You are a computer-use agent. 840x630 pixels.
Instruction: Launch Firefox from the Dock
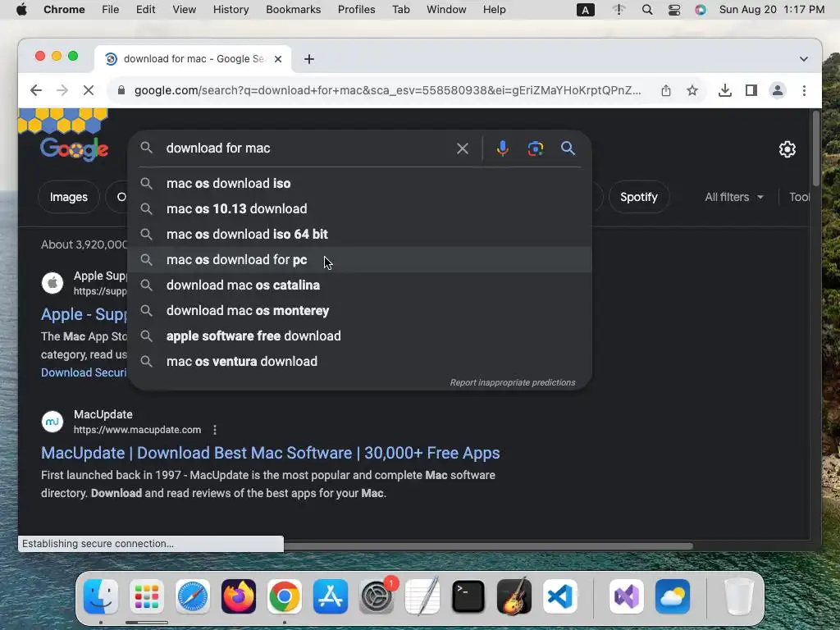coord(239,596)
